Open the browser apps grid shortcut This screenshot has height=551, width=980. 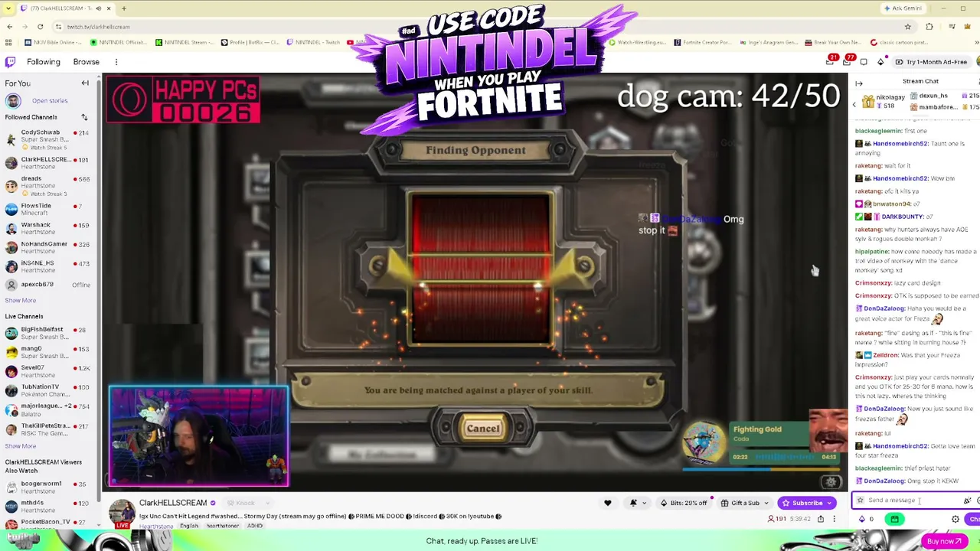pos(9,42)
